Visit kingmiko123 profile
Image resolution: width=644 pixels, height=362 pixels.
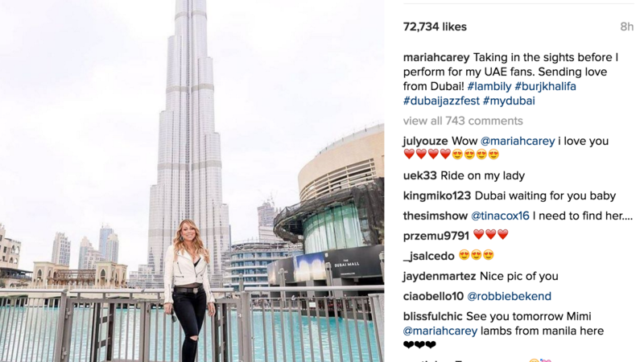[437, 195]
